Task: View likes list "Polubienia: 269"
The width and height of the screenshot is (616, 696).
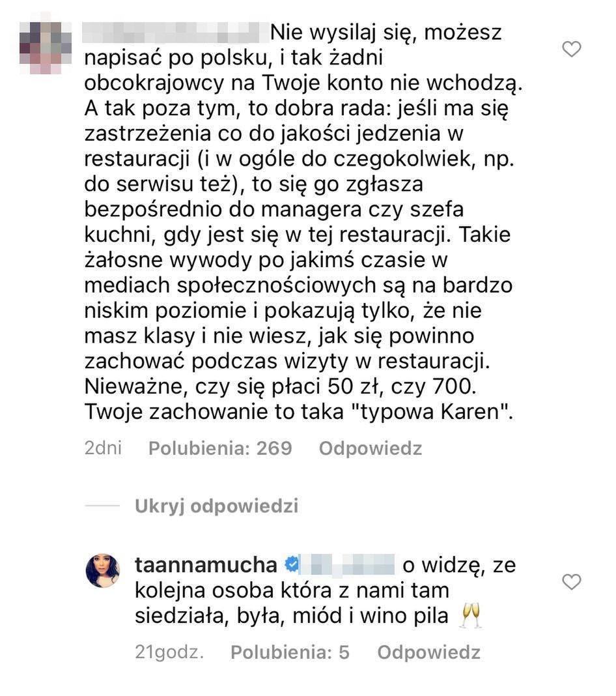Action: click(220, 448)
